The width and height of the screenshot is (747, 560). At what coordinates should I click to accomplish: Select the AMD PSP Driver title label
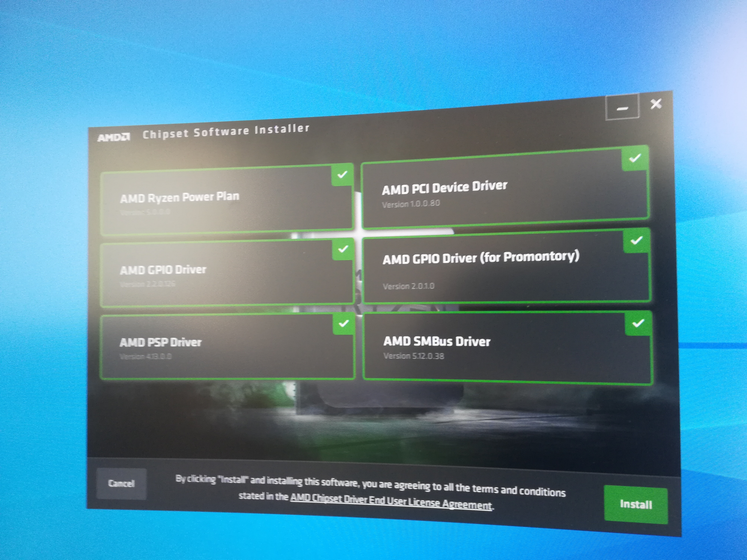click(x=160, y=343)
